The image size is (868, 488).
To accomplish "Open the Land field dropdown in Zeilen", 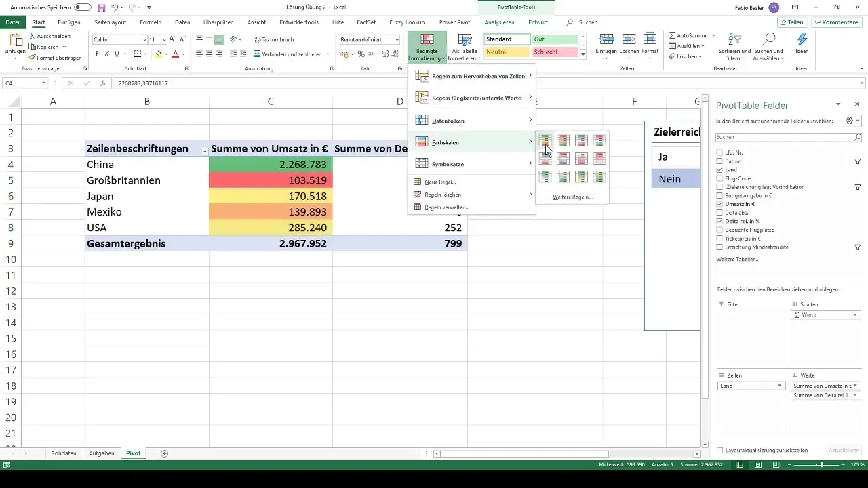I will tap(780, 386).
